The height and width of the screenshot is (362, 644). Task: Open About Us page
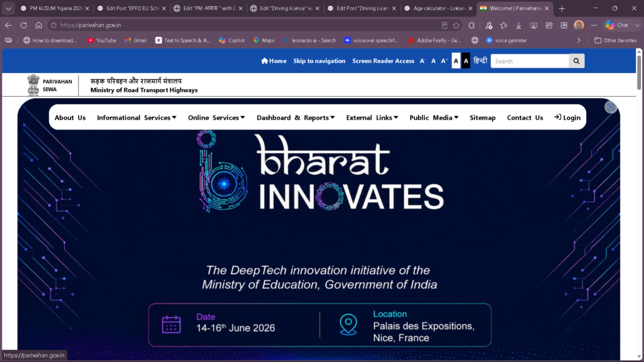click(x=70, y=118)
